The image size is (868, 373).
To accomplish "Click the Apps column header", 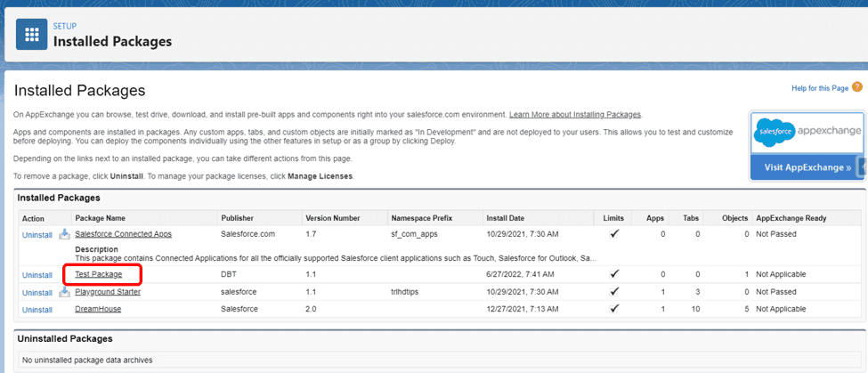I will click(x=656, y=218).
